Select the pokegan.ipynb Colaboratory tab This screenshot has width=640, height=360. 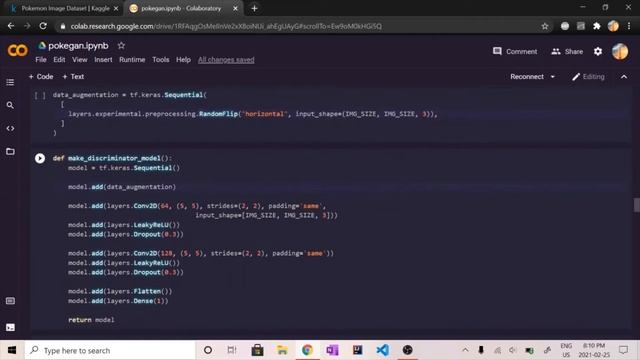[182, 8]
